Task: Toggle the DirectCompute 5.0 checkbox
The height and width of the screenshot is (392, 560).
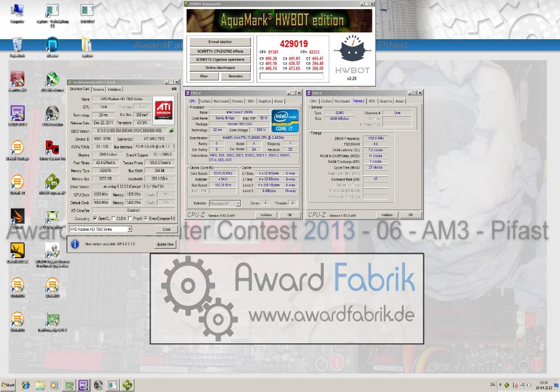Action: coord(146,218)
